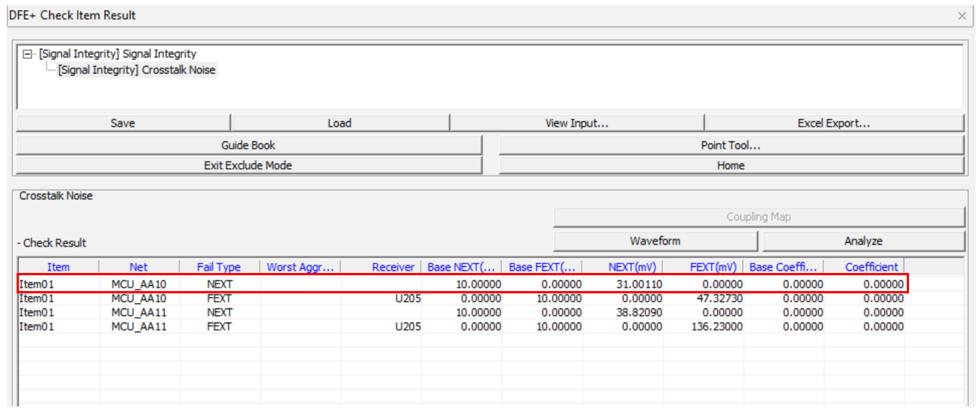This screenshot has height=414, width=980.
Task: Go to Home
Action: pos(730,165)
